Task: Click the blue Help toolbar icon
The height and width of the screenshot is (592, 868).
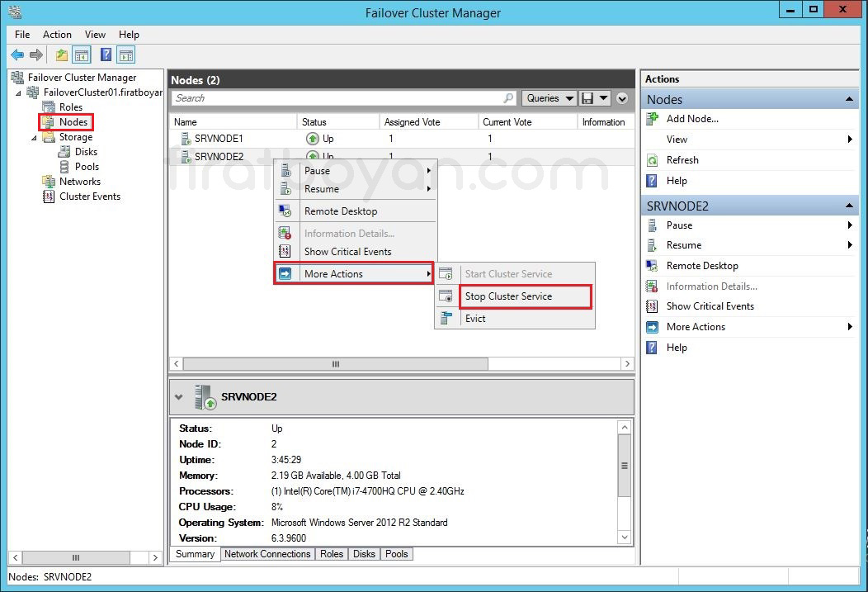Action: point(106,54)
